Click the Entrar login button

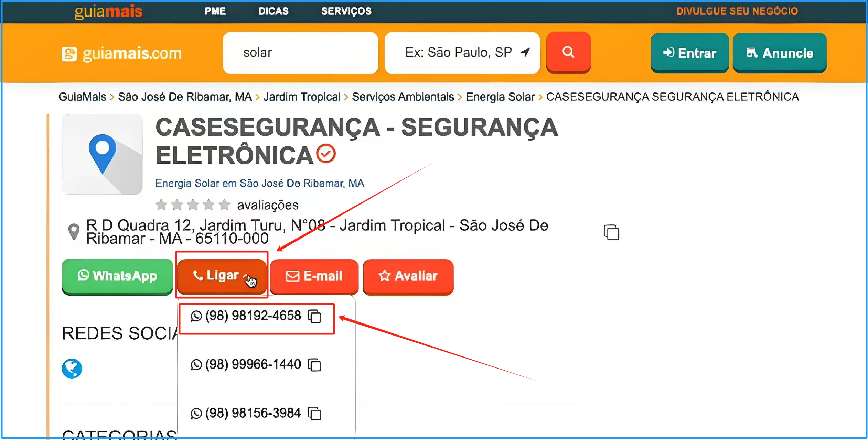coord(689,53)
